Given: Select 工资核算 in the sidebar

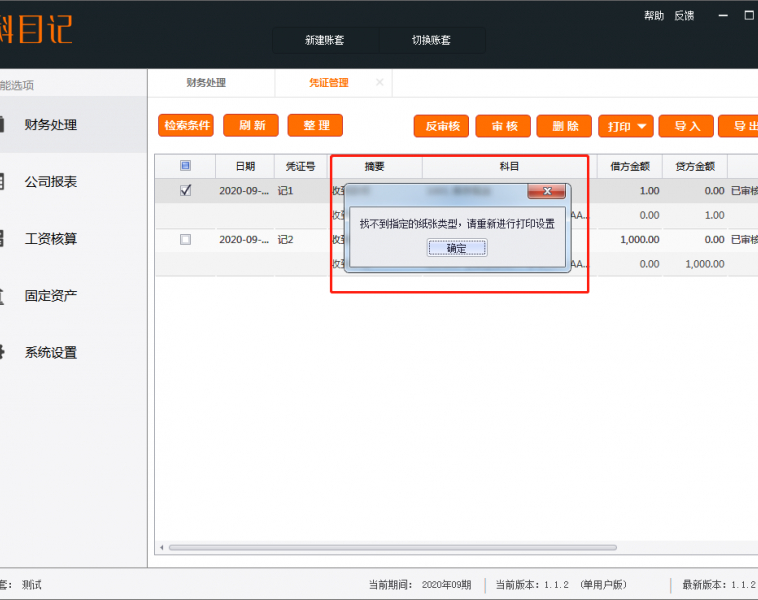Looking at the screenshot, I should [x=50, y=239].
